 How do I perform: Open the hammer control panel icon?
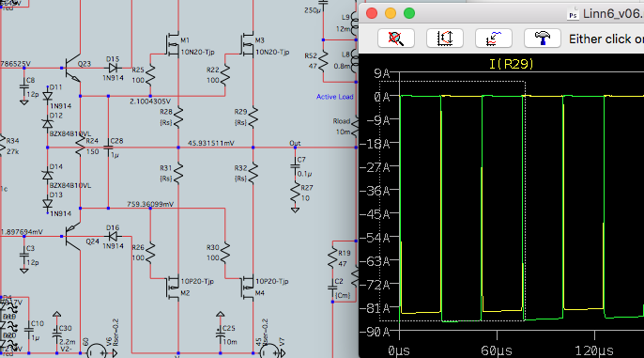tap(543, 39)
